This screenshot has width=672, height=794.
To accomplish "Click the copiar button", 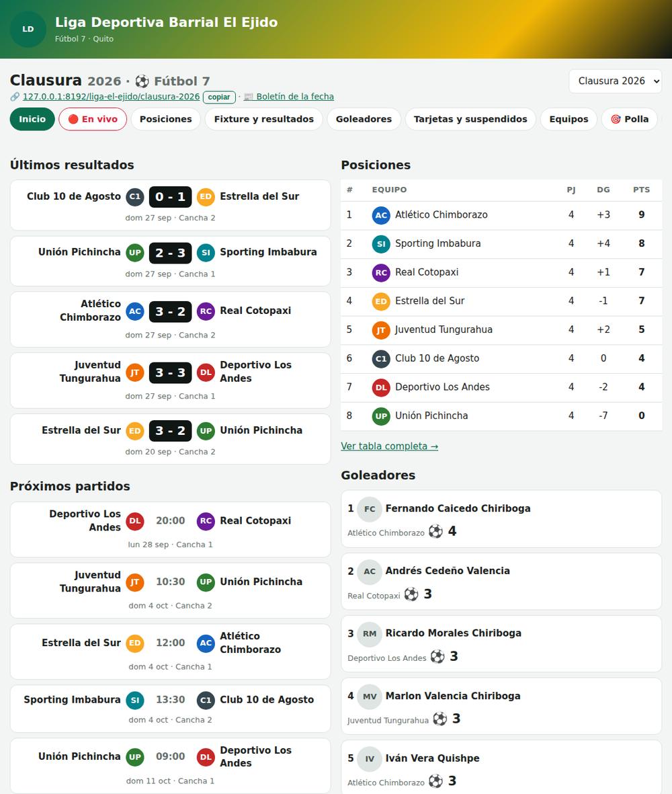I will coord(219,97).
